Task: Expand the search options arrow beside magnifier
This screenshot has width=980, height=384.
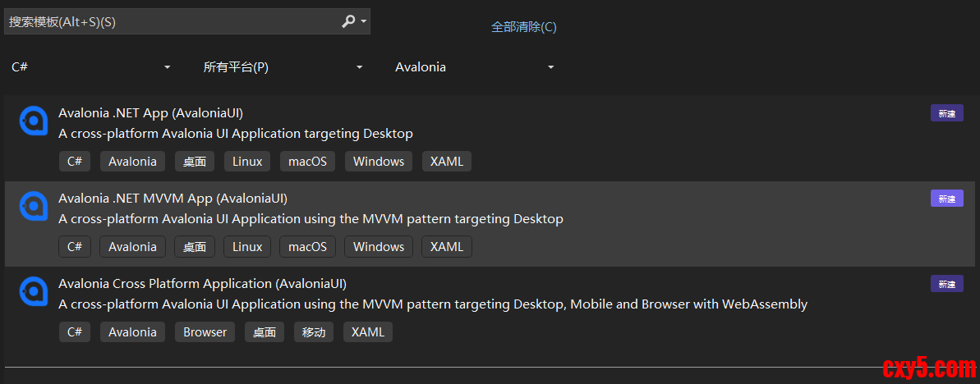Action: click(364, 22)
